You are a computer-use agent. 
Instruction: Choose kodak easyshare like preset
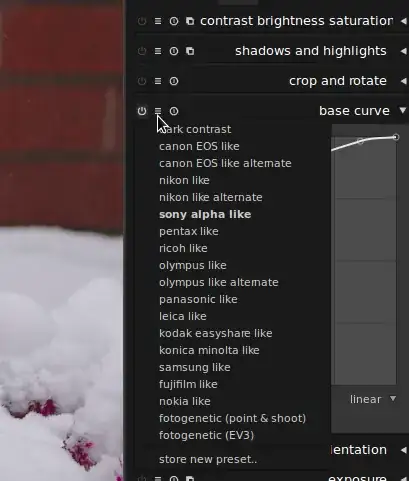click(x=215, y=333)
